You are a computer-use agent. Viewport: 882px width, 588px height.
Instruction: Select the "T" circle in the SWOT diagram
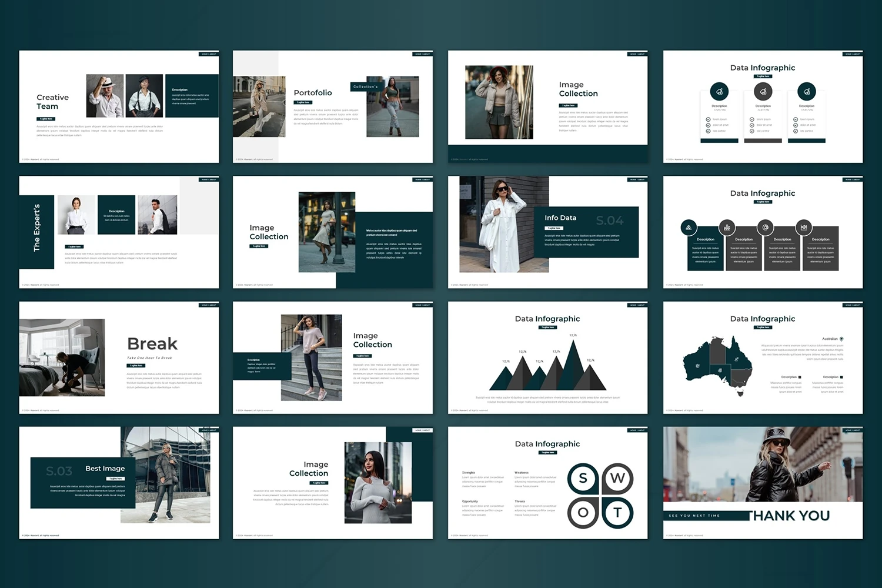[617, 513]
